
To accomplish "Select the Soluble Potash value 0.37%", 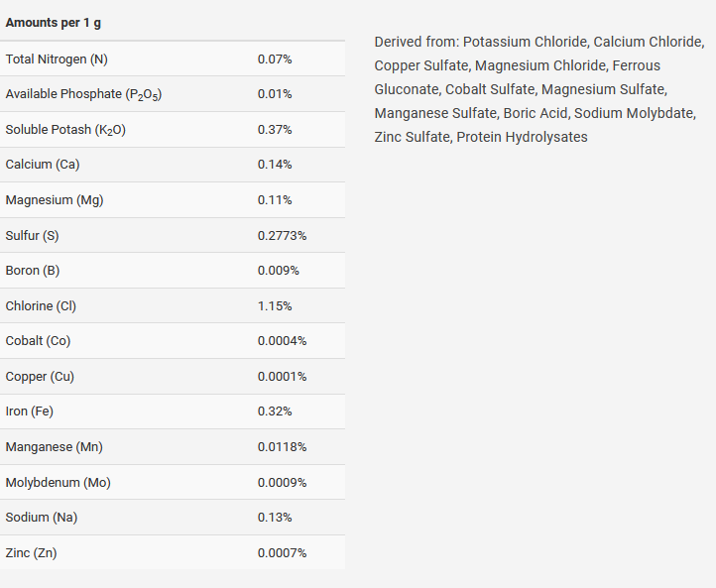I will (275, 130).
